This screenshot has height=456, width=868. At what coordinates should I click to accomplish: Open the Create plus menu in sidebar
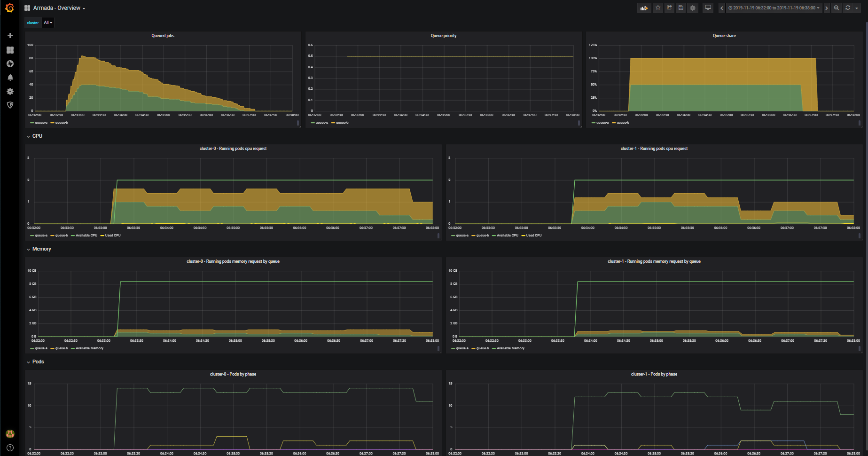(x=10, y=36)
